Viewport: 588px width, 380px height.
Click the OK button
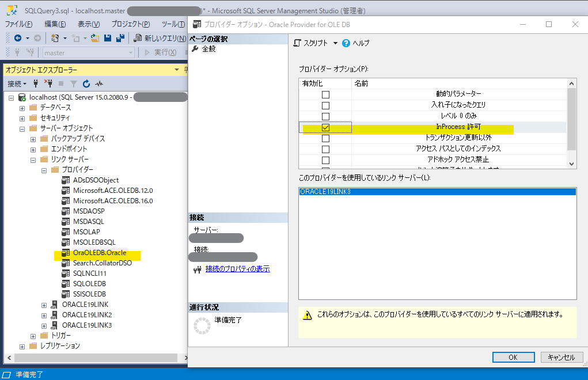click(x=513, y=357)
